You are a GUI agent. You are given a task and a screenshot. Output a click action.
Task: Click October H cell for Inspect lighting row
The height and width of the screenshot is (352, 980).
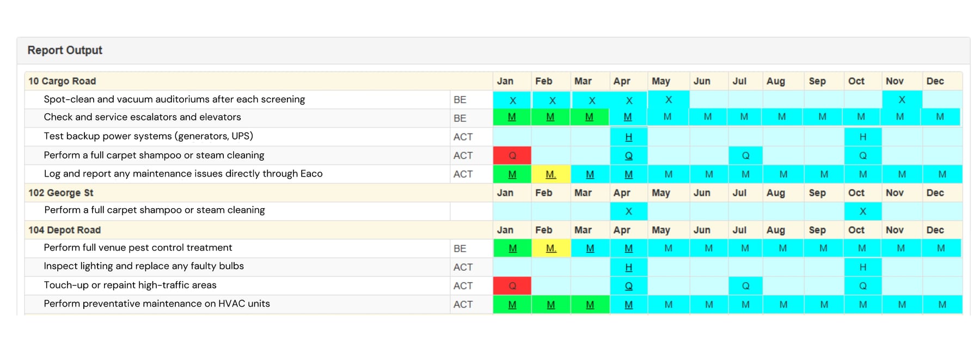863,267
